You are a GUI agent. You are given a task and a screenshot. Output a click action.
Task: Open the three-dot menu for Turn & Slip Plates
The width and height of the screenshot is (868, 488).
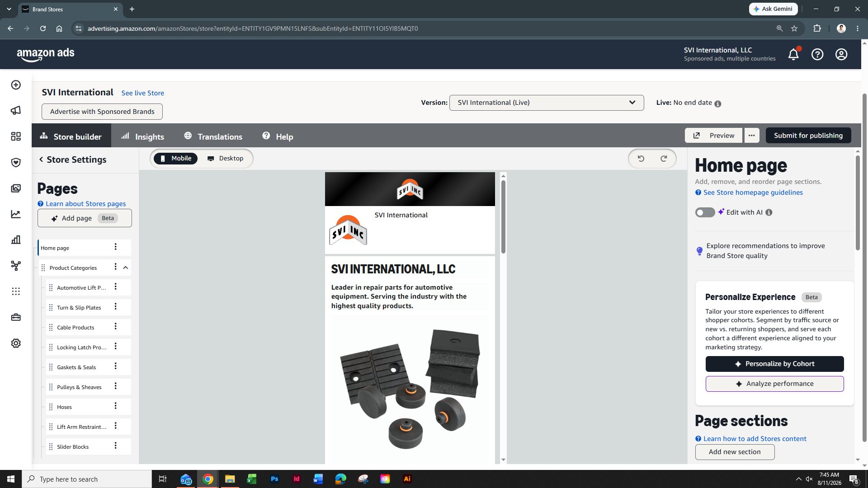point(115,306)
